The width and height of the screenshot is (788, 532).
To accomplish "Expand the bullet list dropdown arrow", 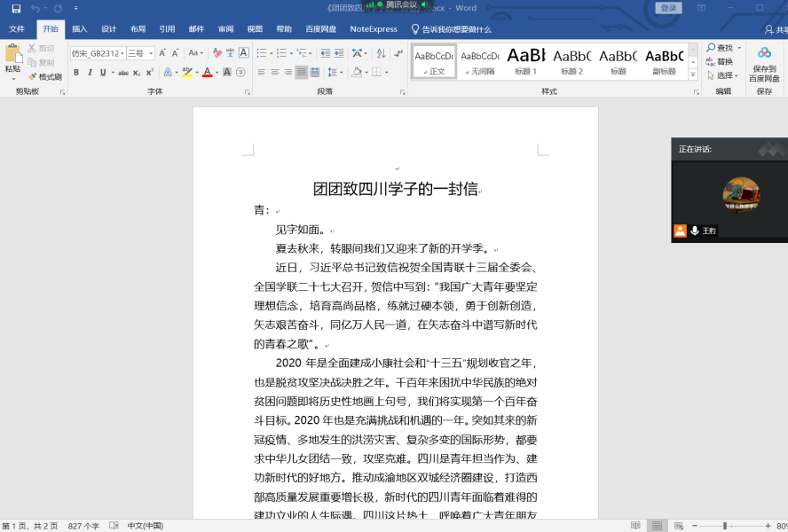I will tap(272, 53).
